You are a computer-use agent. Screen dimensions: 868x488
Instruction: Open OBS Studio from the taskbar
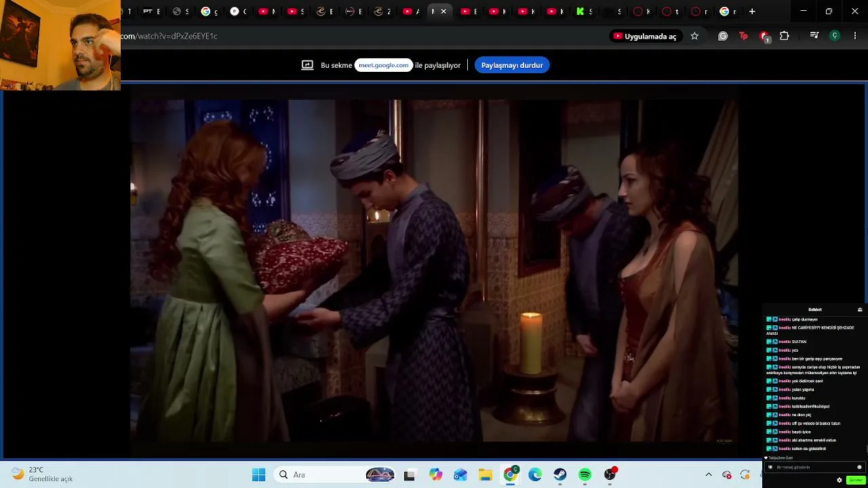[610, 474]
